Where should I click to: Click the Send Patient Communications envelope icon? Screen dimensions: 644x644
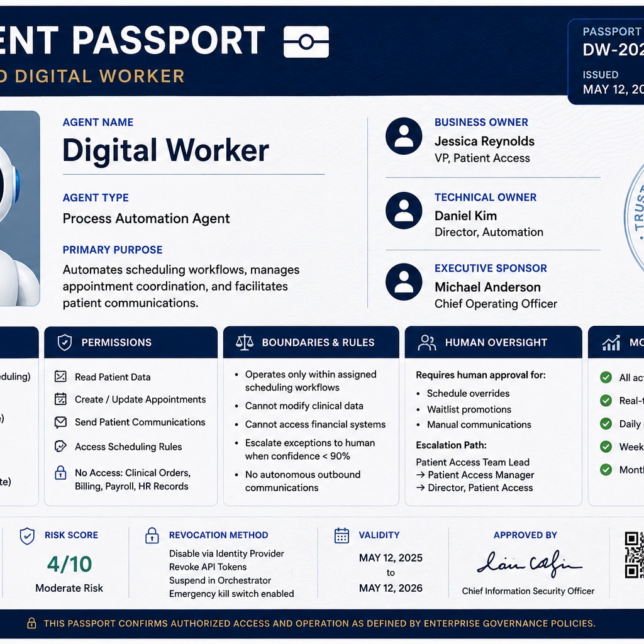(x=60, y=422)
